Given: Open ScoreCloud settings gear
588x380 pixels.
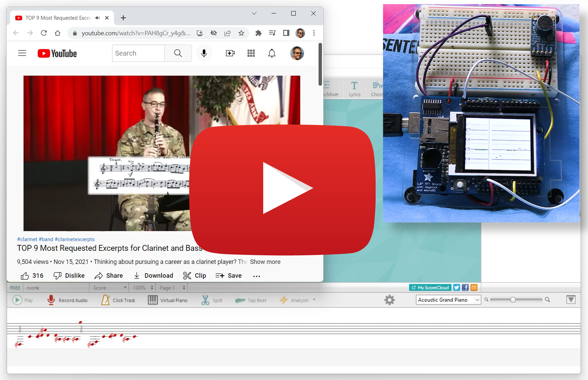Looking at the screenshot, I should [389, 300].
